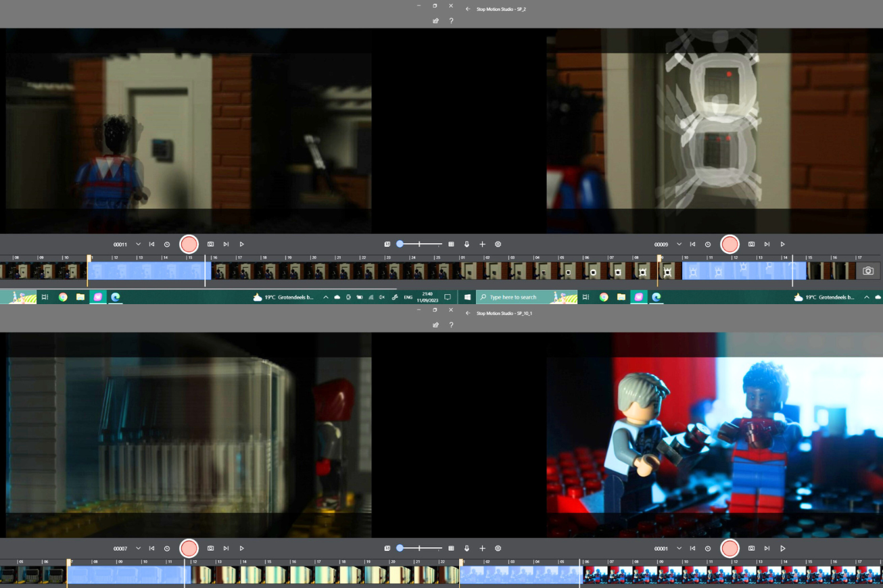The height and width of the screenshot is (588, 883).
Task: Click the camera placeholder ending the SP_2 timeline
Action: pos(868,271)
